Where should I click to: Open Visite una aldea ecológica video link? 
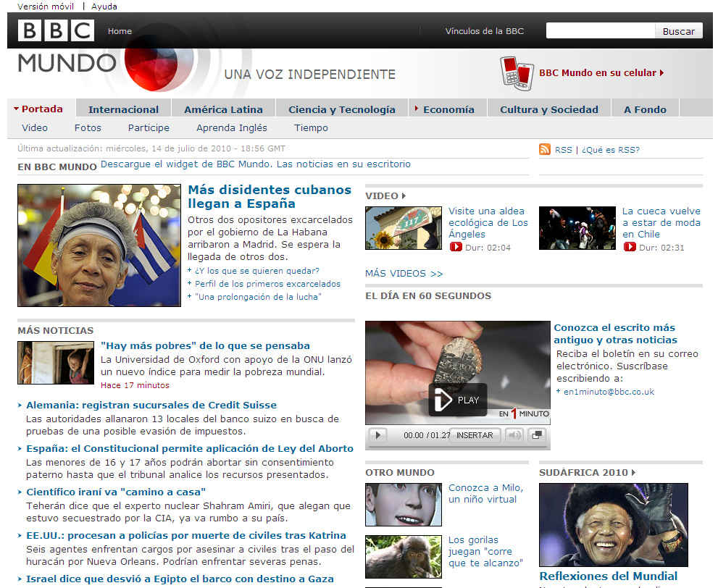[488, 222]
